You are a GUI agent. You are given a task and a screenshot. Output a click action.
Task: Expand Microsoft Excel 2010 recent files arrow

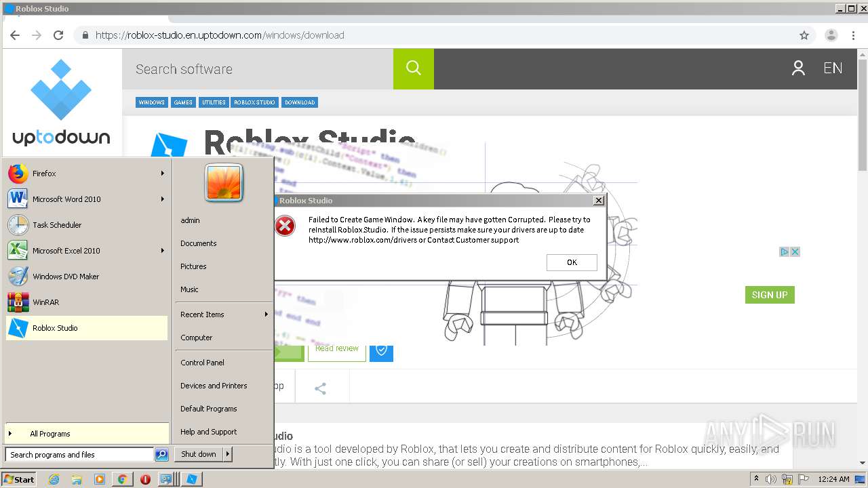(x=163, y=251)
